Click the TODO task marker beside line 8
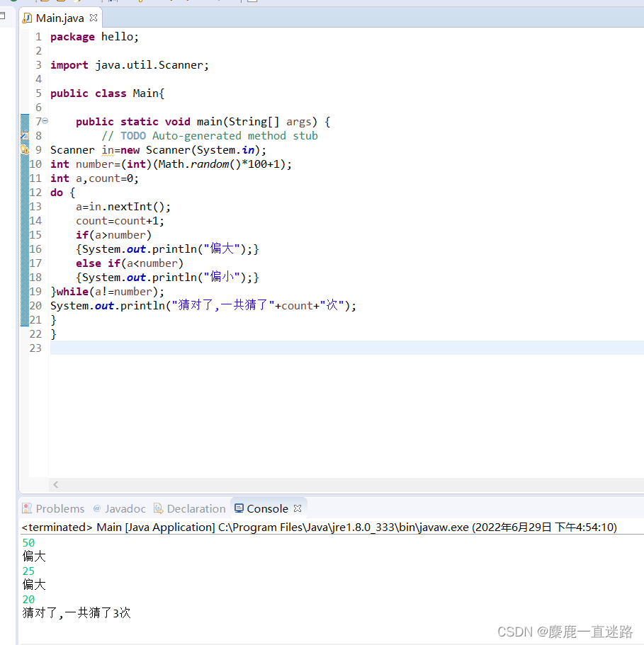 point(24,135)
